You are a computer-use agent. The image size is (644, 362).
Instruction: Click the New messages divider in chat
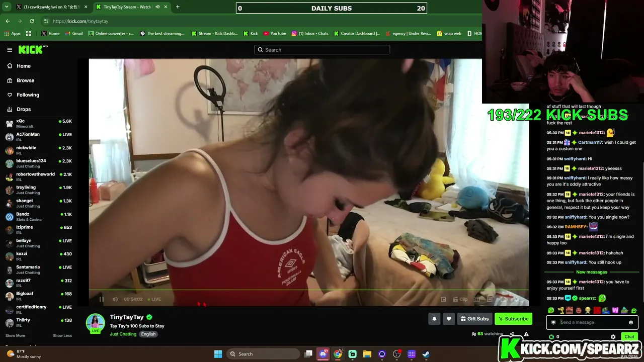(x=592, y=272)
